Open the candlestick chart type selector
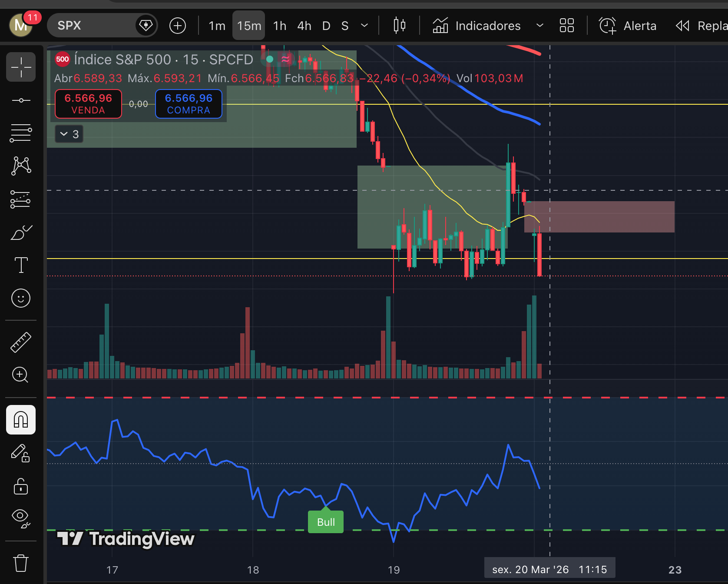Image resolution: width=728 pixels, height=584 pixels. click(399, 26)
